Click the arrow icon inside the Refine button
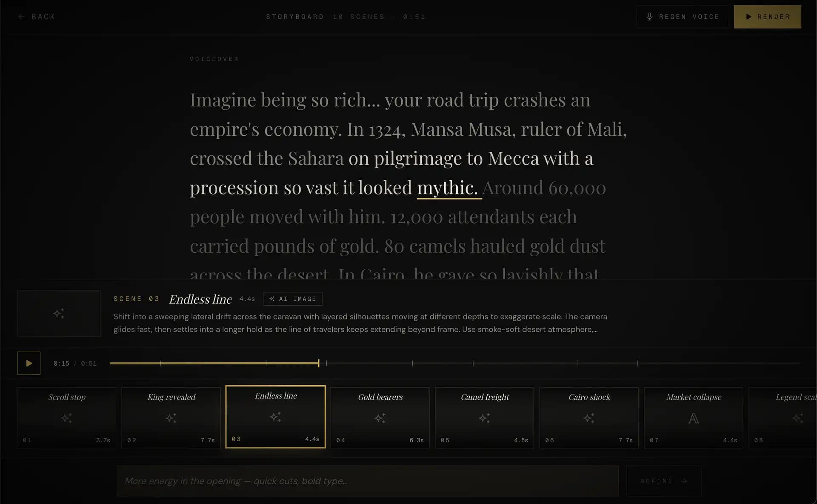The width and height of the screenshot is (817, 504). (684, 481)
